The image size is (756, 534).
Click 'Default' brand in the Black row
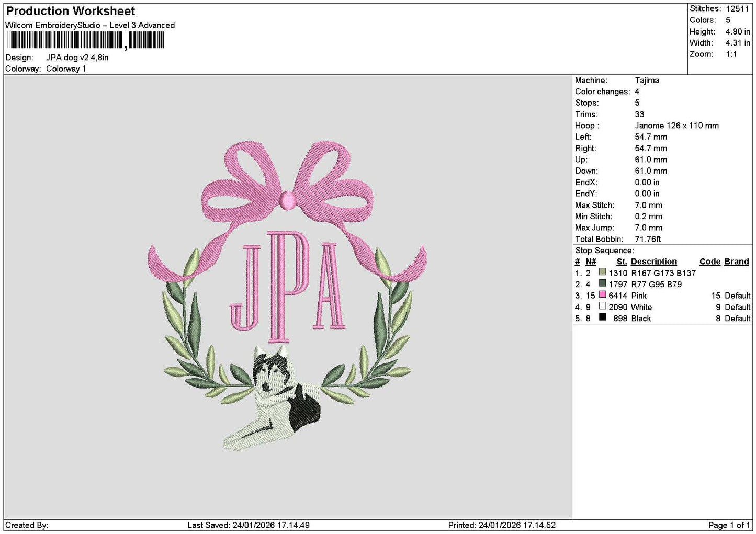738,319
